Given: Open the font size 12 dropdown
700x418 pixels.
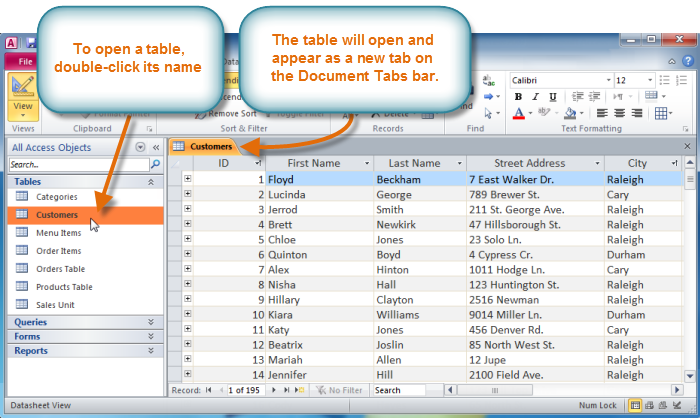Looking at the screenshot, I should pos(650,80).
